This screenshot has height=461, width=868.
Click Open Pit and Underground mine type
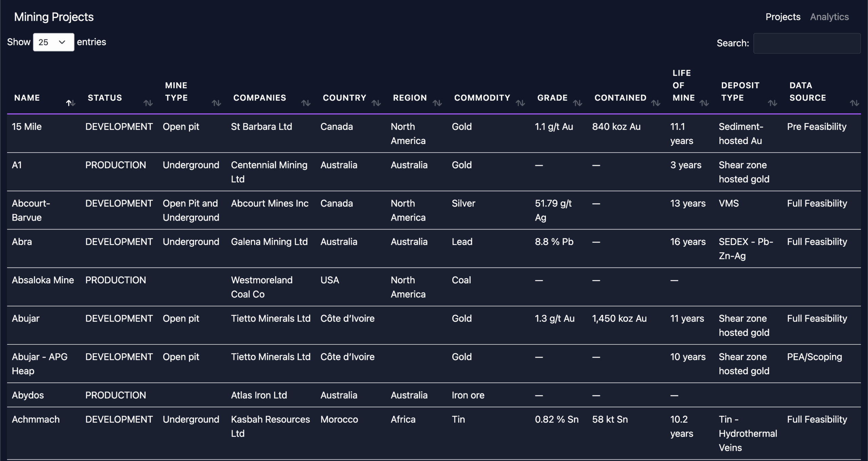coord(191,211)
